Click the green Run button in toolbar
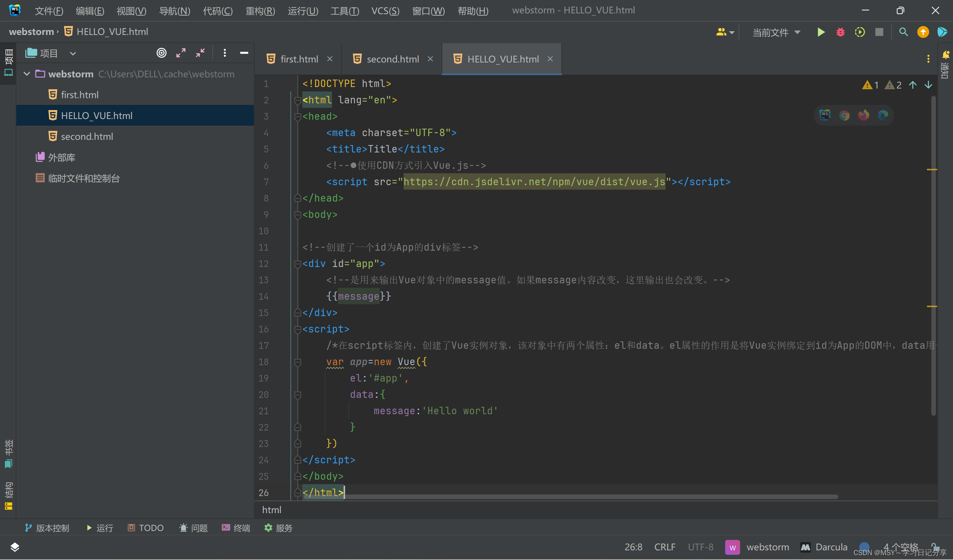This screenshot has width=953, height=560. click(820, 32)
